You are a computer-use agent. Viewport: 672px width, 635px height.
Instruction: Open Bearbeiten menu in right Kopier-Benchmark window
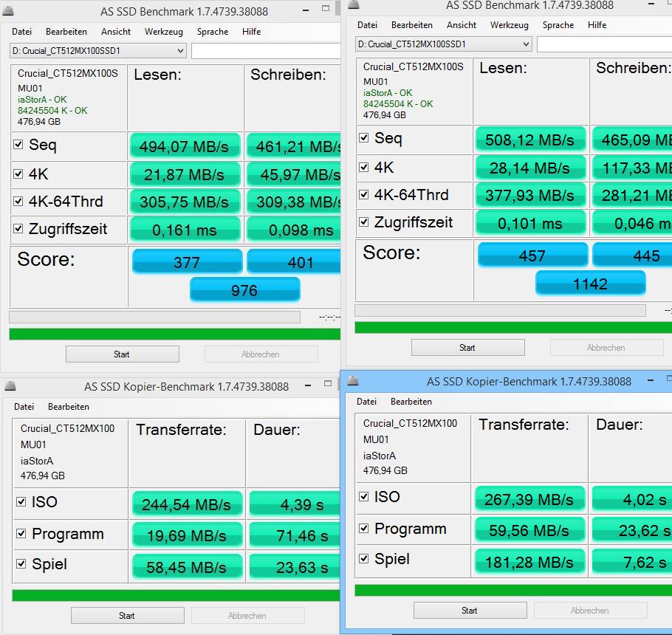pyautogui.click(x=411, y=402)
